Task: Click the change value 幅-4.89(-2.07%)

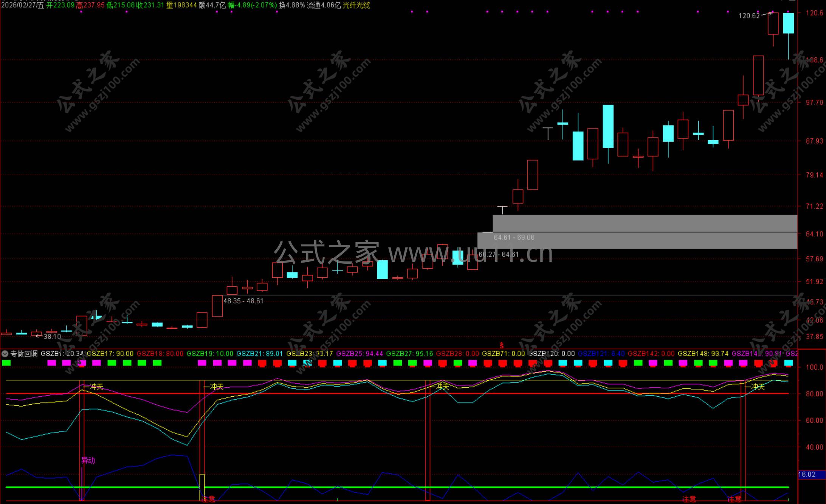Action: coord(252,5)
